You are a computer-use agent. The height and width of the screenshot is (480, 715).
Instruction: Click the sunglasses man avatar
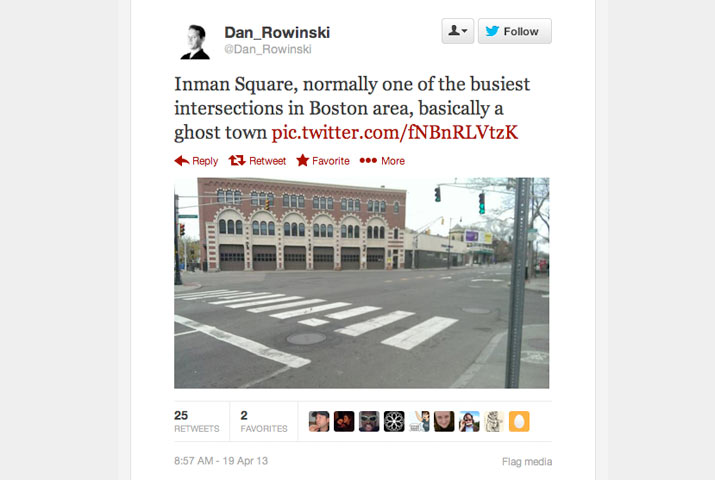369,421
